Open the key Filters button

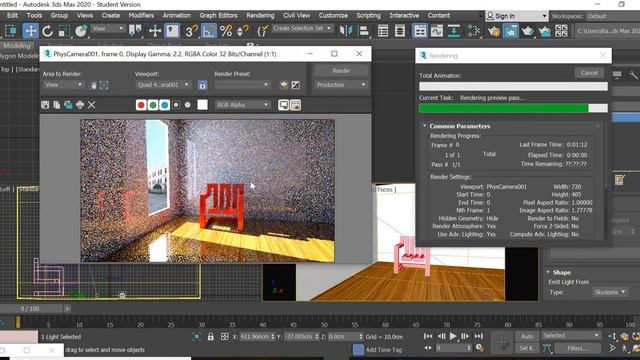(x=577, y=348)
